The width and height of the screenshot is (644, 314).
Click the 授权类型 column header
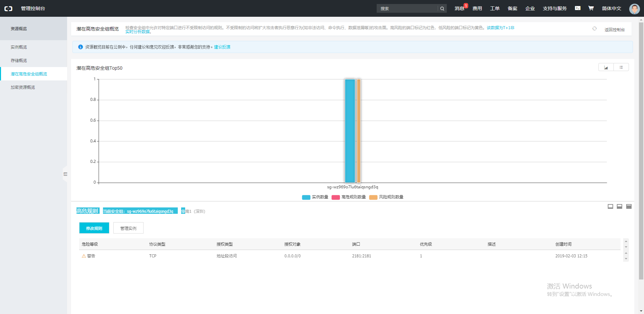225,244
